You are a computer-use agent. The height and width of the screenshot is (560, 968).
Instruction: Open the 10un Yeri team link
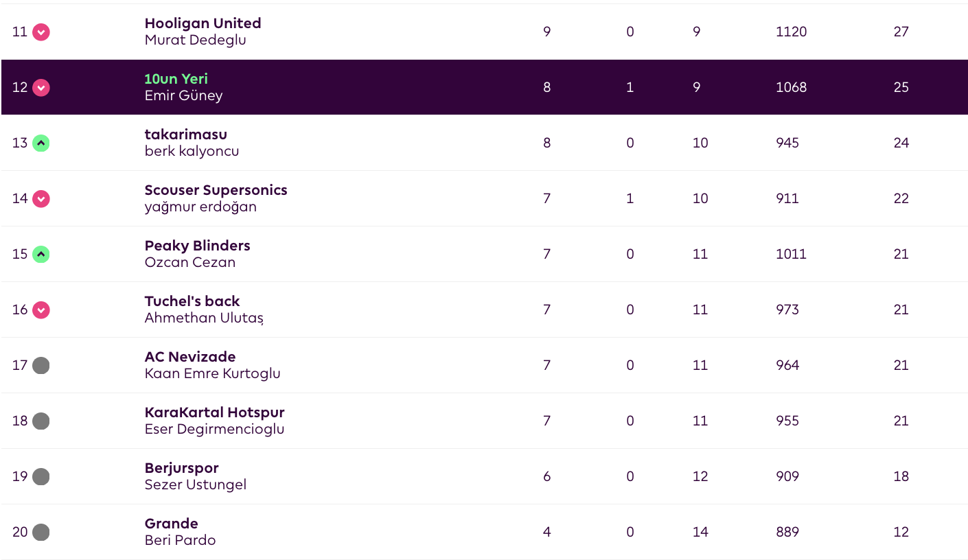coord(176,79)
